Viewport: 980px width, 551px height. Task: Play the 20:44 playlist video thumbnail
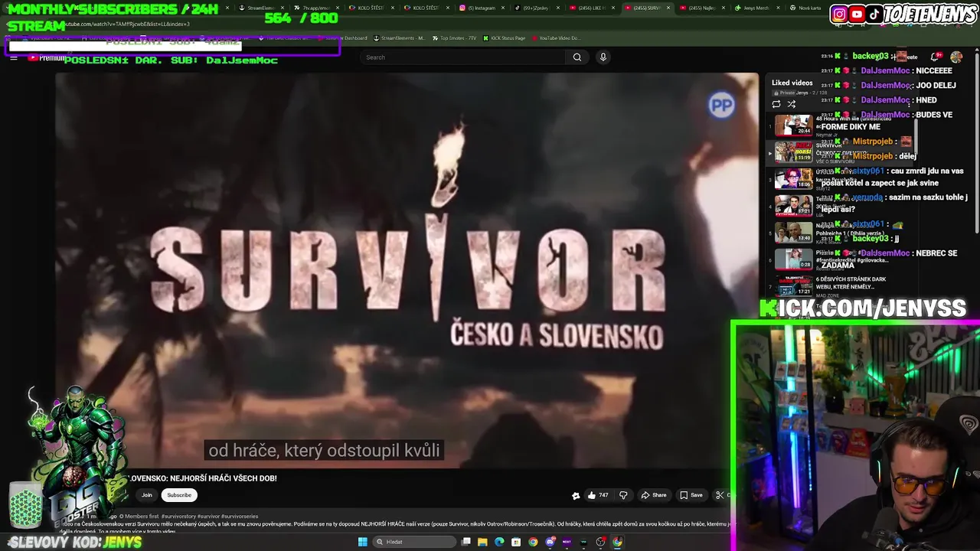coord(793,125)
